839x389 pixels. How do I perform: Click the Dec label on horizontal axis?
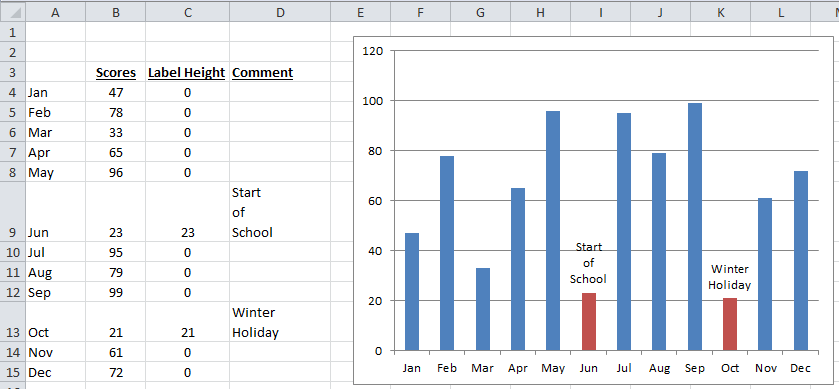pos(800,368)
